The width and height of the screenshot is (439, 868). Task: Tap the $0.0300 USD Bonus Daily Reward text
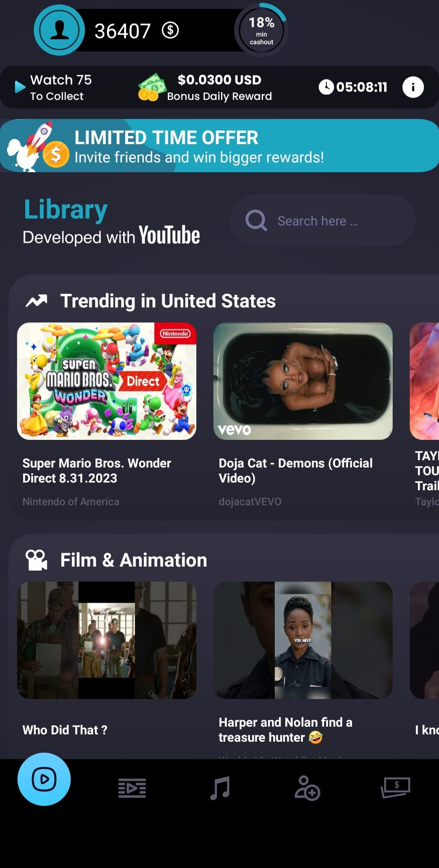coord(219,87)
